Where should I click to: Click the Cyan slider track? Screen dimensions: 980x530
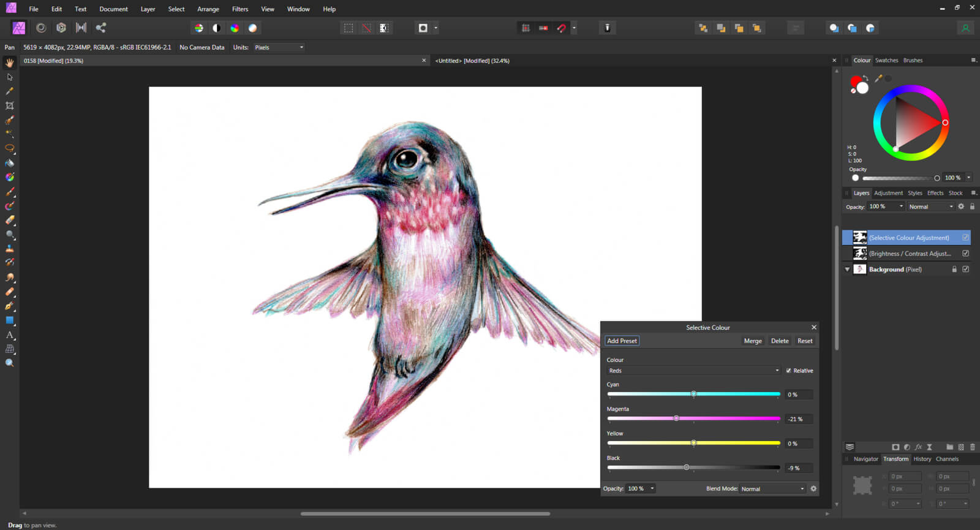point(693,394)
